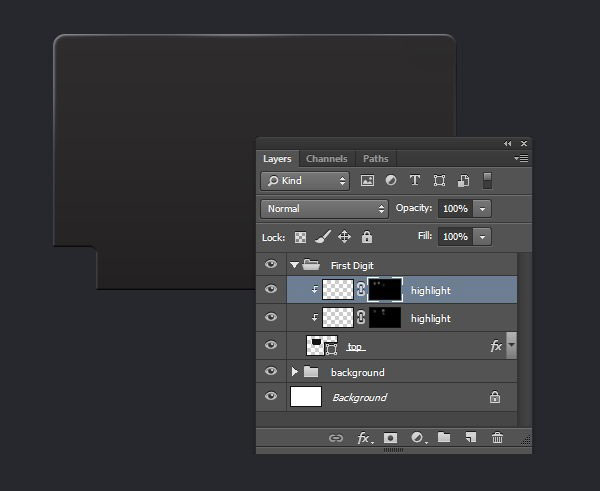Viewport: 600px width, 491px height.
Task: Click the smart object filter icon
Action: 464,181
